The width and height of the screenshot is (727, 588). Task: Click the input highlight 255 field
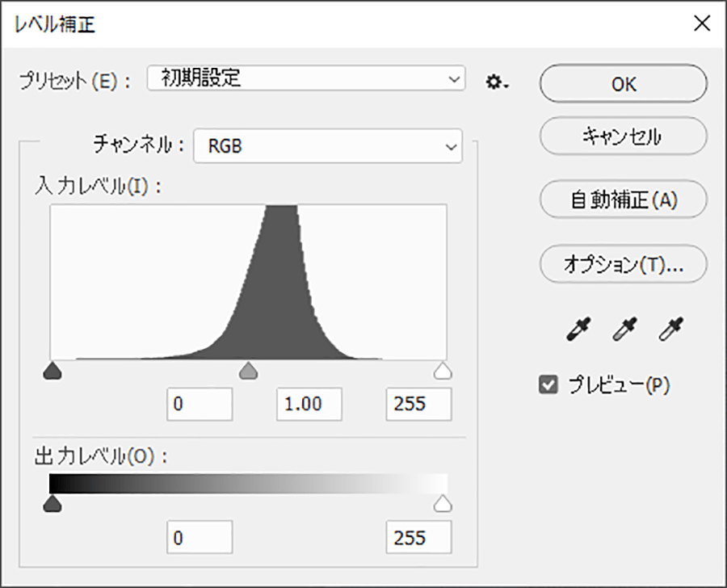tap(418, 404)
